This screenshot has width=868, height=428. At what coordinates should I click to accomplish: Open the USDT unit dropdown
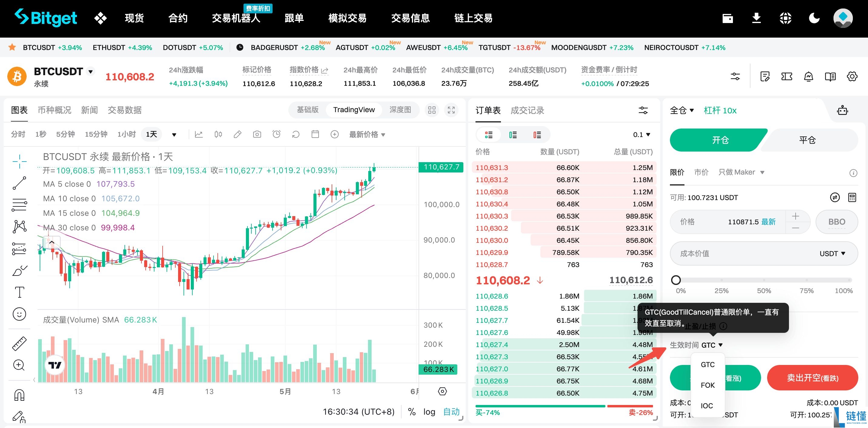click(x=832, y=253)
